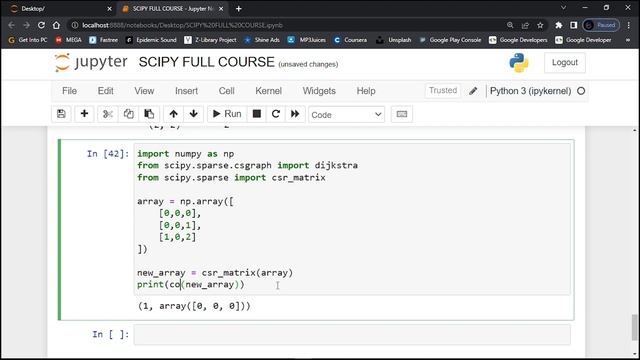Open the Unsplash bookmark
The height and width of the screenshot is (360, 640).
click(x=394, y=40)
